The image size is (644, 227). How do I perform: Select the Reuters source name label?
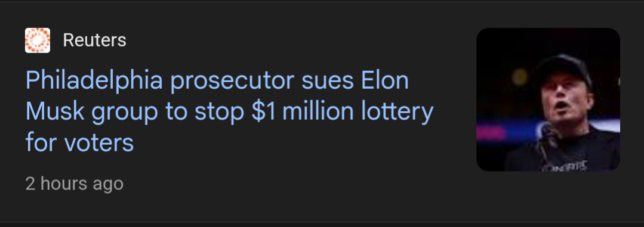coord(94,40)
